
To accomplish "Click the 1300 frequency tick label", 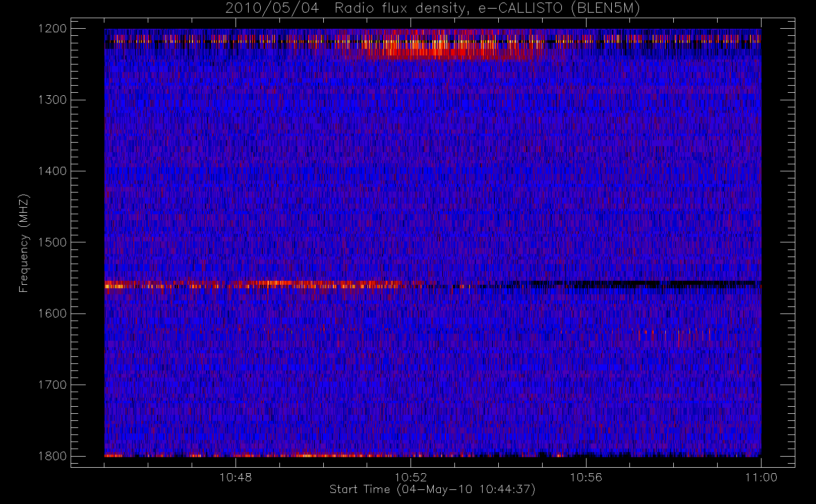I will pos(52,100).
